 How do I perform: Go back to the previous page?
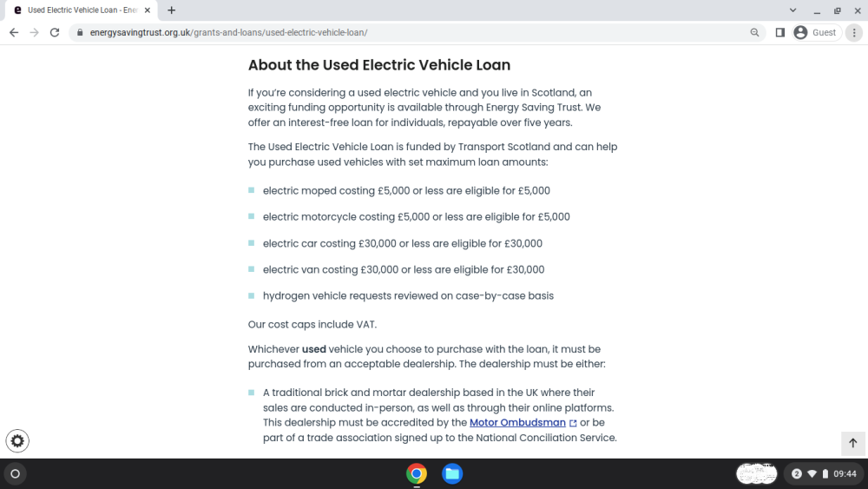click(14, 33)
